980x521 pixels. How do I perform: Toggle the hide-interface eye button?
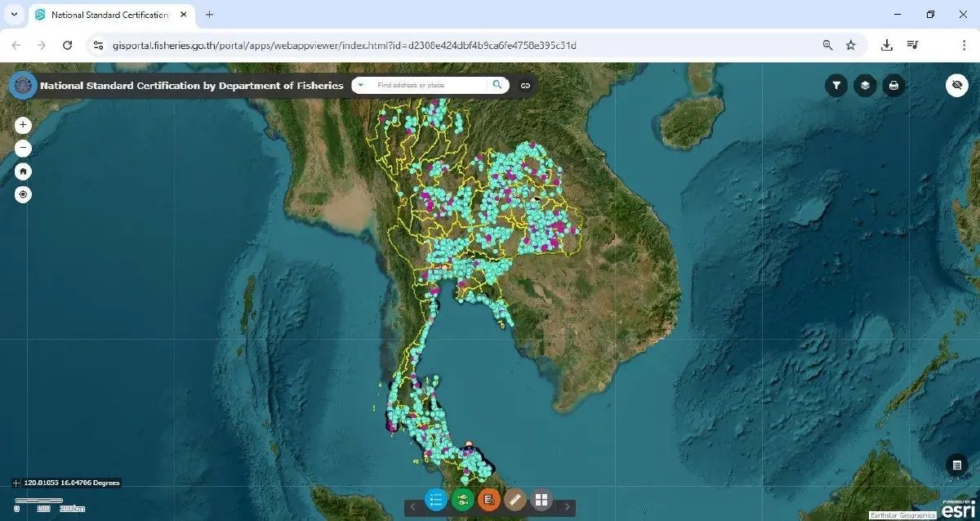[x=956, y=85]
